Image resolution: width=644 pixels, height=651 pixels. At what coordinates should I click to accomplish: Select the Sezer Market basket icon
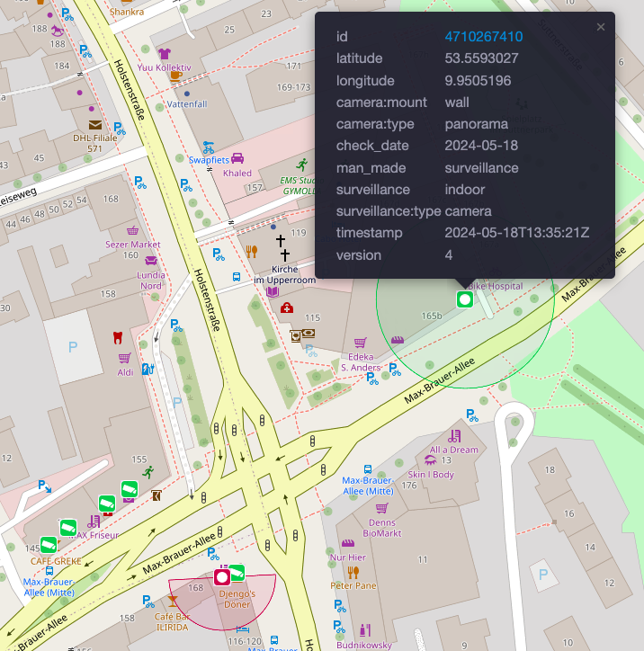133,230
